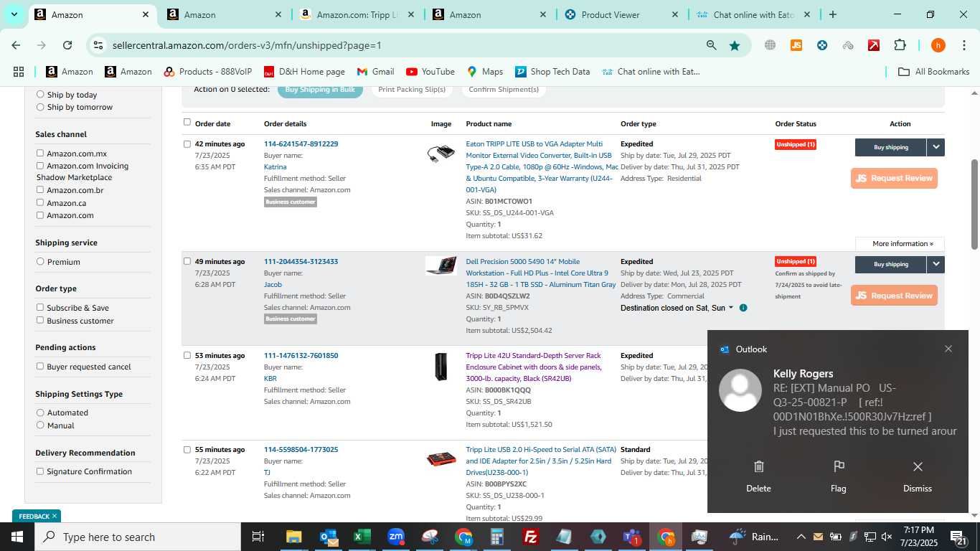Open the Google apps grid in bookmarks bar
Viewport: 980px width, 551px height.
point(19,72)
